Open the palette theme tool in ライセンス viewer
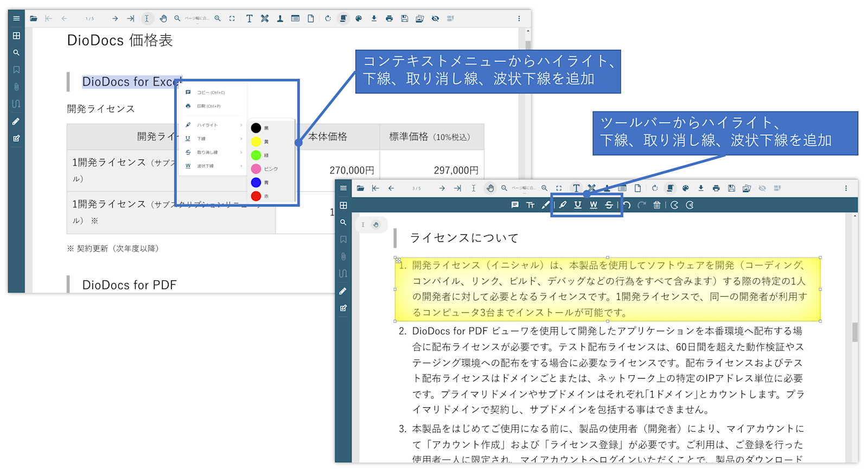The width and height of the screenshot is (868, 474). (686, 188)
